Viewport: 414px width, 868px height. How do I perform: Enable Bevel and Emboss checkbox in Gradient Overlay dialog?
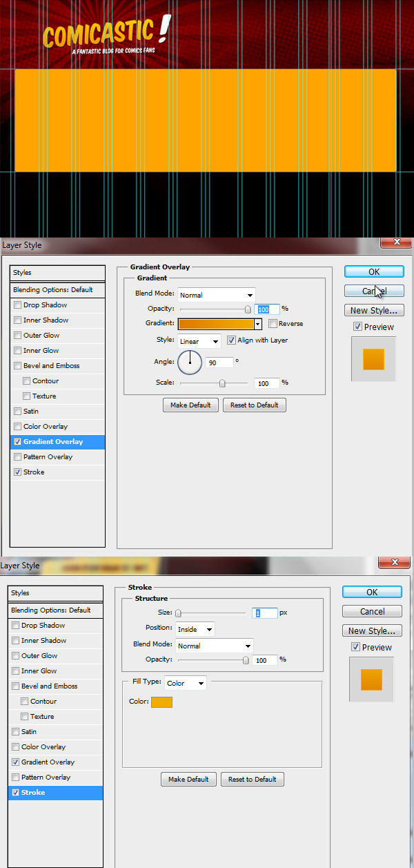coord(17,366)
